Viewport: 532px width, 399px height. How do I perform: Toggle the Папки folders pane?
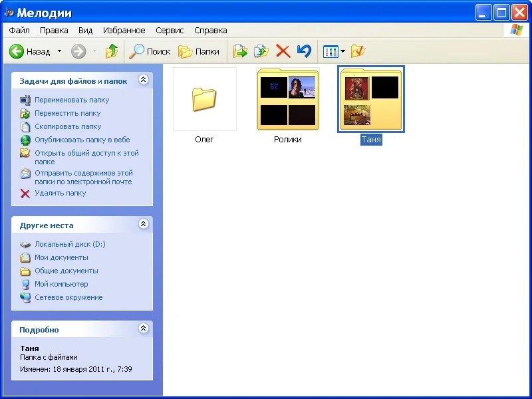(x=199, y=51)
